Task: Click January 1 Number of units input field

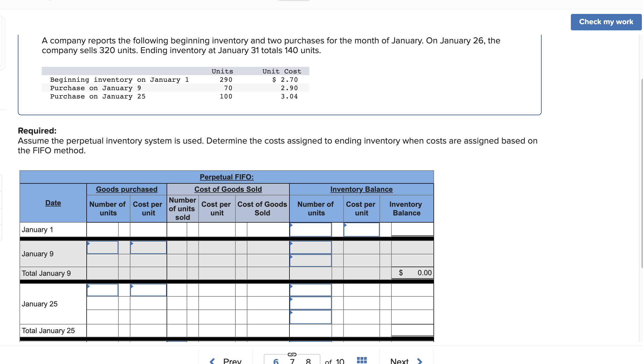Action: (310, 230)
